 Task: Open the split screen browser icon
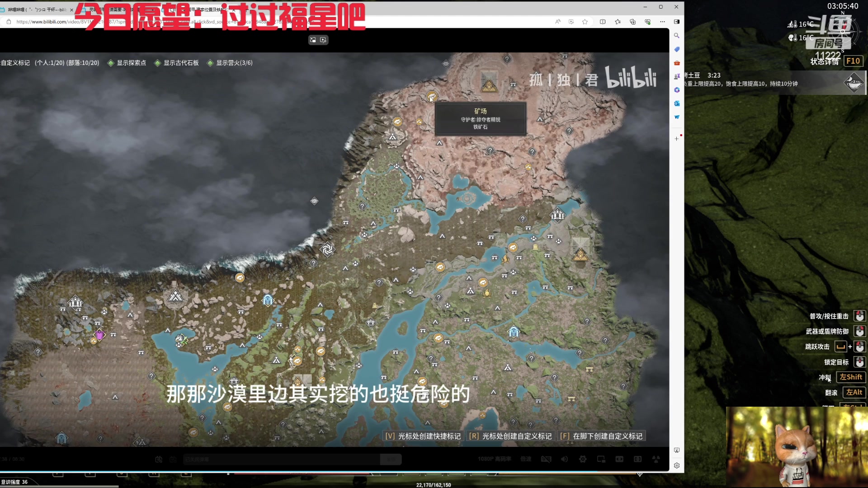[x=603, y=22]
